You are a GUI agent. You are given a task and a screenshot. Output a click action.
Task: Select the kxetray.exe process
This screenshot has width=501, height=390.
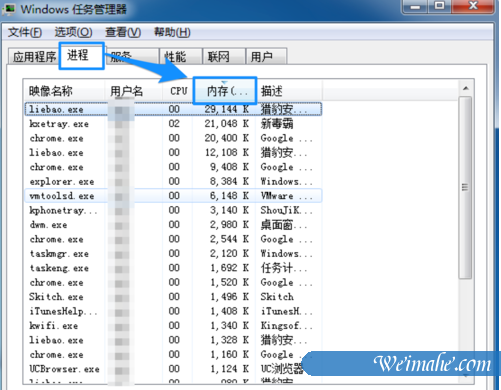[173, 124]
